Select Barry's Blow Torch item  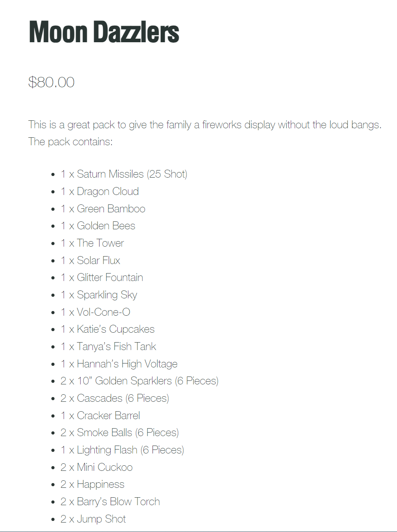click(110, 502)
